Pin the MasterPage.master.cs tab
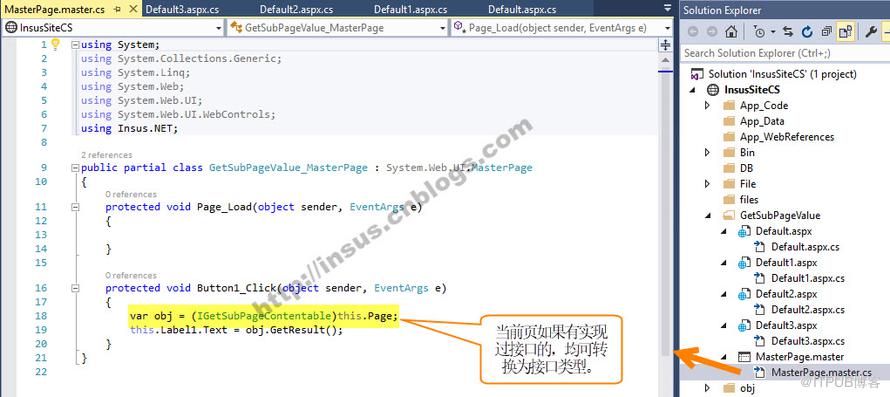Viewport: 890px width, 397px height. pyautogui.click(x=117, y=10)
